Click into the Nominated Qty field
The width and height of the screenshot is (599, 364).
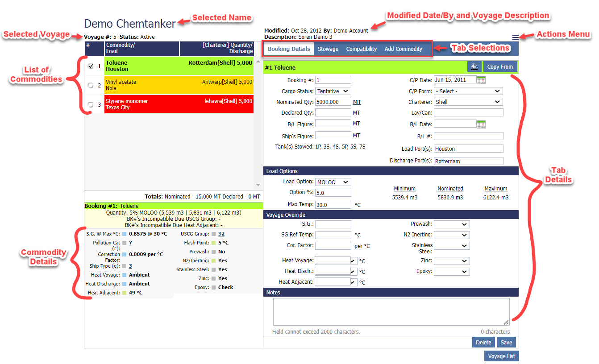tap(333, 102)
